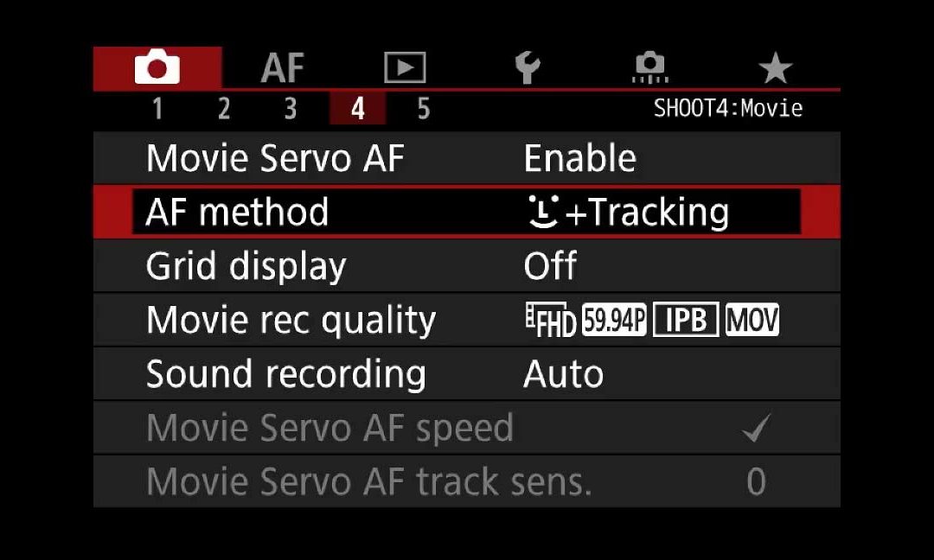Open the AF method menu item
The width and height of the screenshot is (934, 560).
pyautogui.click(x=238, y=213)
